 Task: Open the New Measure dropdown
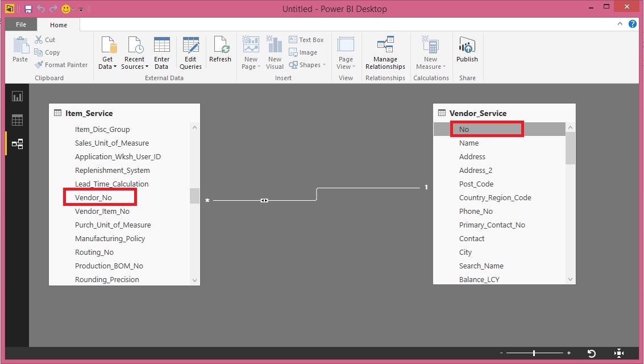[430, 51]
